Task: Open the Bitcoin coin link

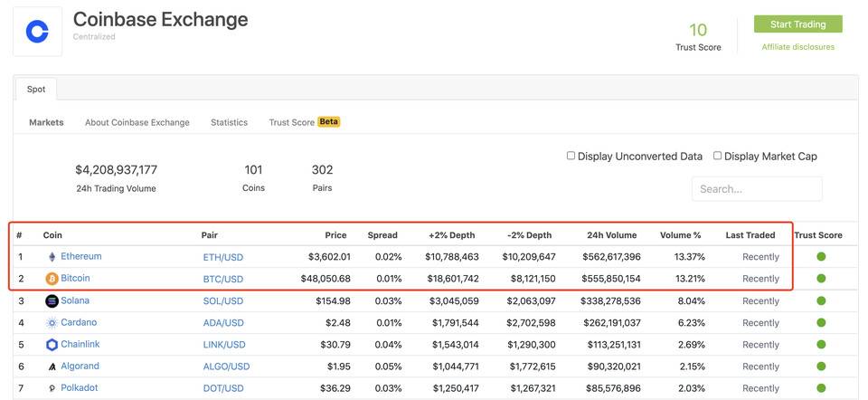Action: point(75,278)
